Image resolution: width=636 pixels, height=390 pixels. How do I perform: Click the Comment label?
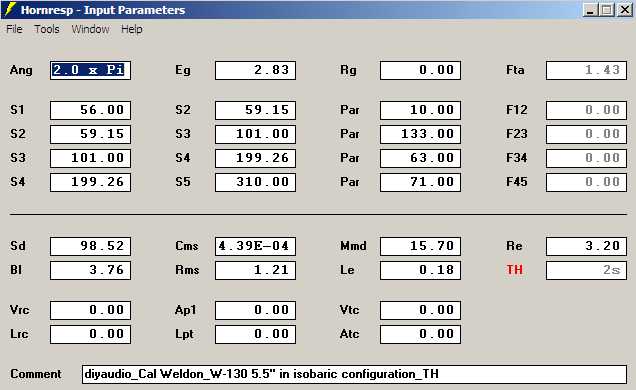(x=36, y=374)
